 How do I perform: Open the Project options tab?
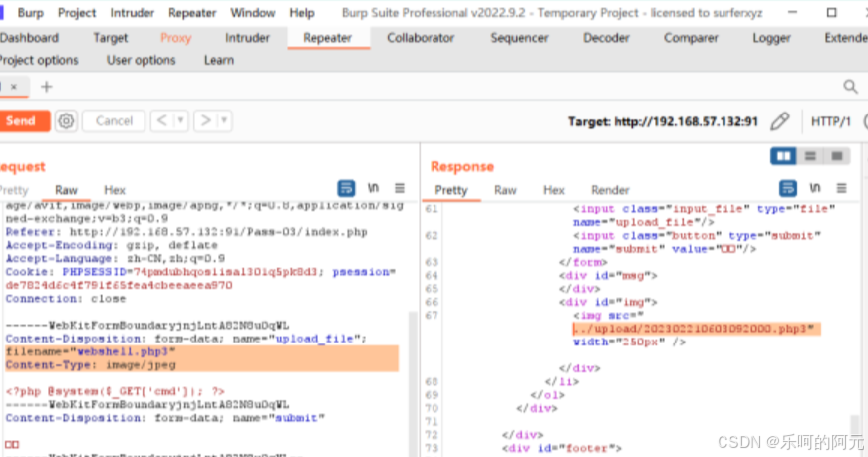(39, 60)
